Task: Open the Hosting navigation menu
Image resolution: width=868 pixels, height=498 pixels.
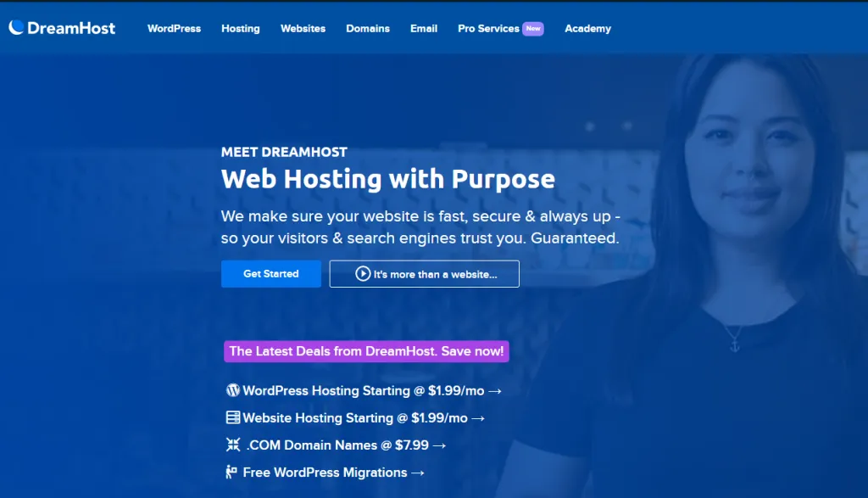Action: [240, 28]
